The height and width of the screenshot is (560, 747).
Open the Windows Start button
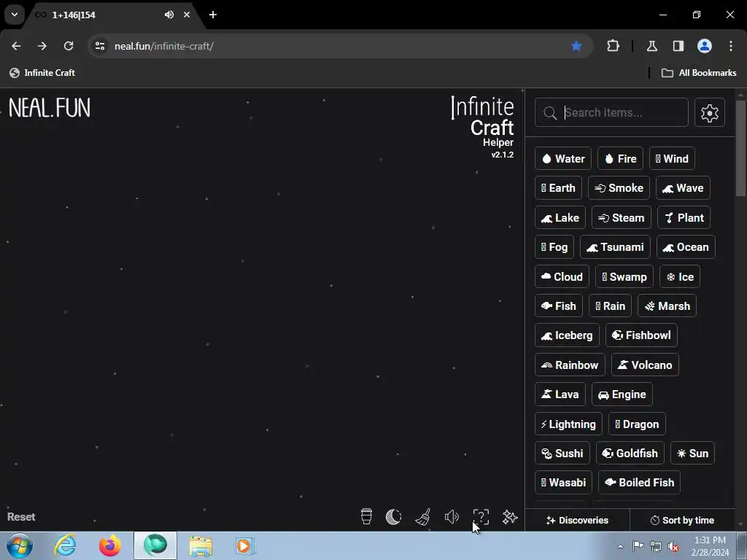(x=20, y=545)
